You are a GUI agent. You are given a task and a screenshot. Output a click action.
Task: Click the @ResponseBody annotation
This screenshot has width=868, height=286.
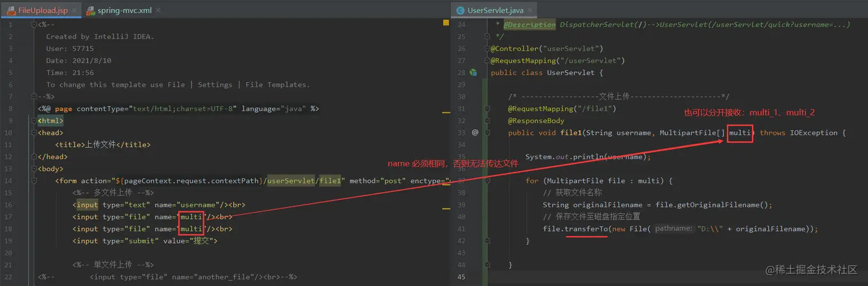[536, 121]
